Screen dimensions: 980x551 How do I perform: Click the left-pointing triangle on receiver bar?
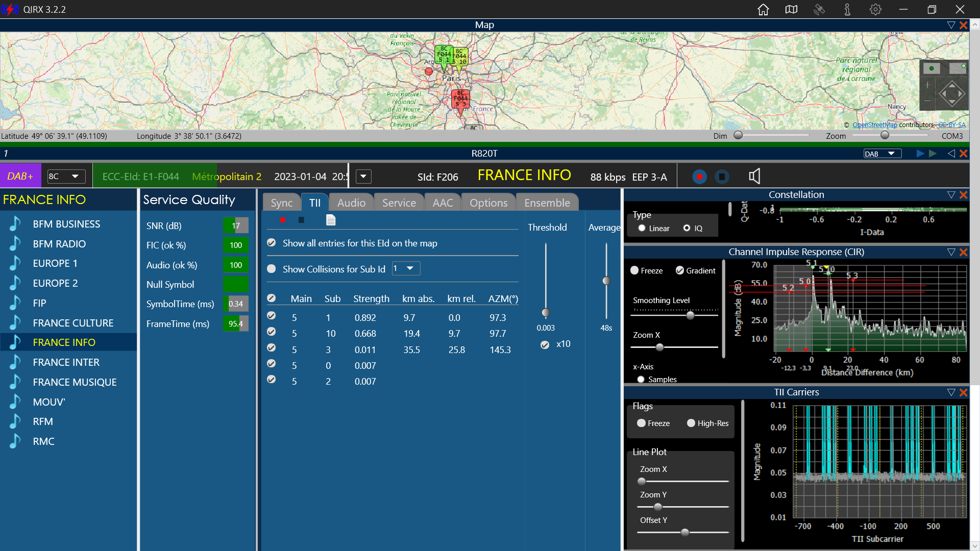coord(951,154)
